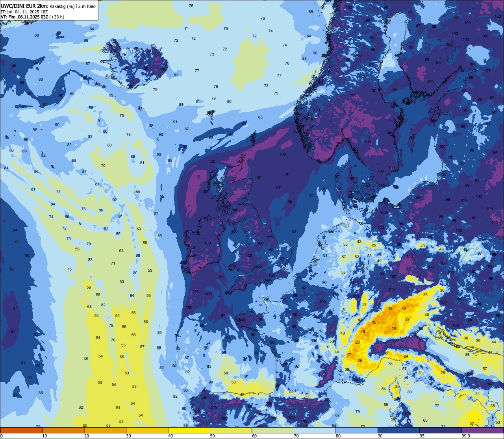Click the legend tick label 95
The height and width of the screenshot is (439, 504).
tap(422, 436)
